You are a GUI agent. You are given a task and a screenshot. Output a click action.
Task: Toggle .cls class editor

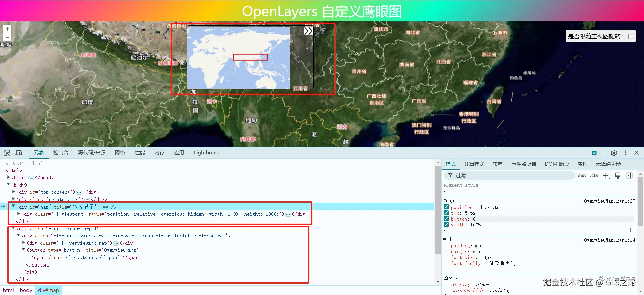pos(594,176)
